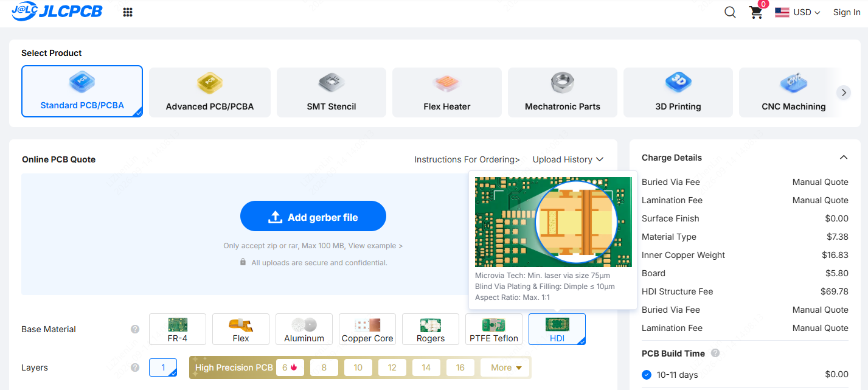Choose the Flex Heater product
The width and height of the screenshot is (868, 390).
tap(447, 92)
